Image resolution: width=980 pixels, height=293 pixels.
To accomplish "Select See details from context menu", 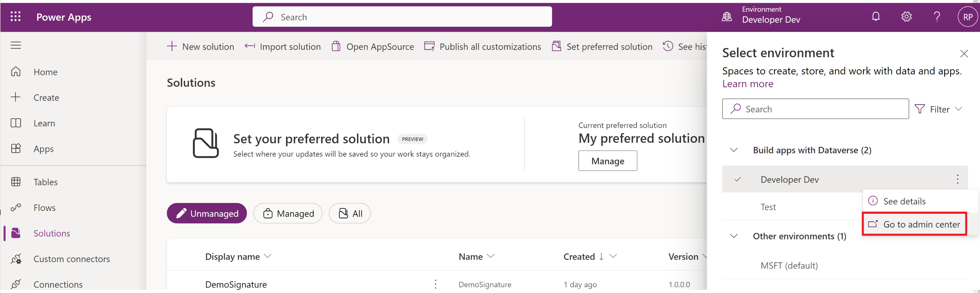I will pos(904,201).
